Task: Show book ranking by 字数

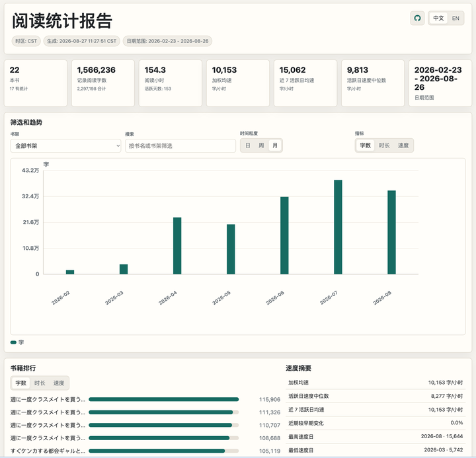Action: pyautogui.click(x=20, y=383)
